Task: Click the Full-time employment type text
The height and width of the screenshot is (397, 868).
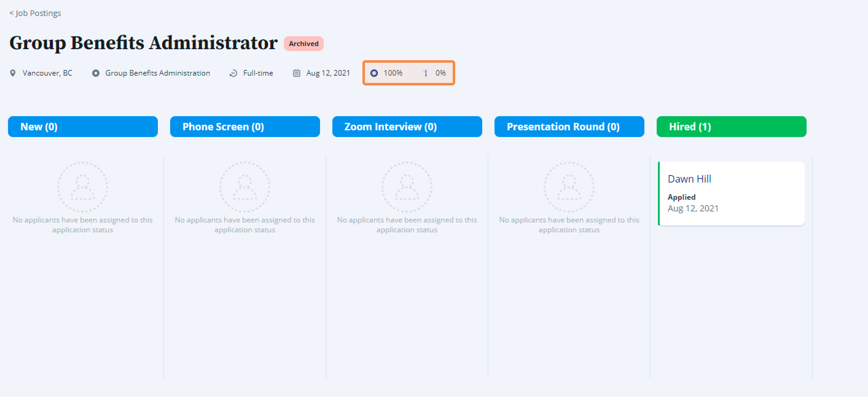Action: point(258,73)
